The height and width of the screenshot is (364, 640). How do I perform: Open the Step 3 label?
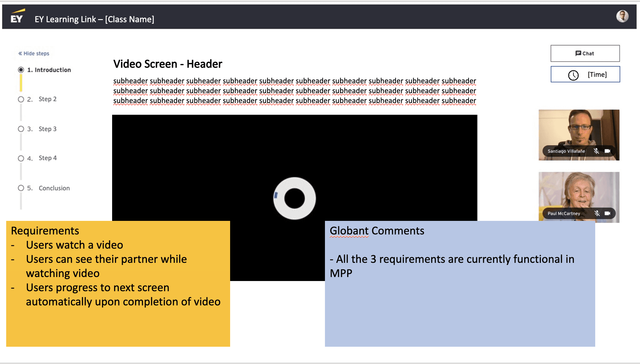[x=48, y=129]
